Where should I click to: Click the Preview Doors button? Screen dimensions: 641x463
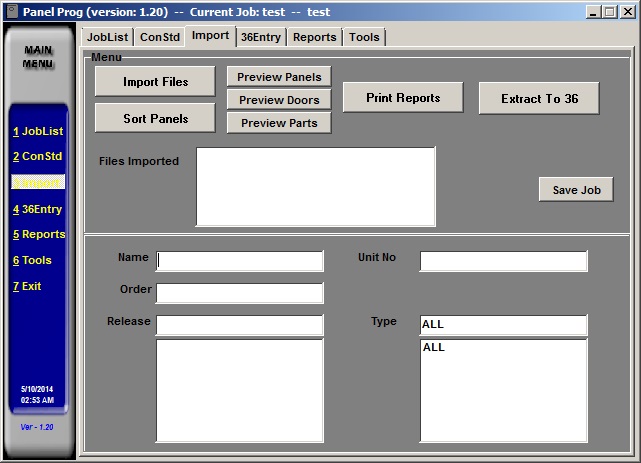pyautogui.click(x=279, y=100)
